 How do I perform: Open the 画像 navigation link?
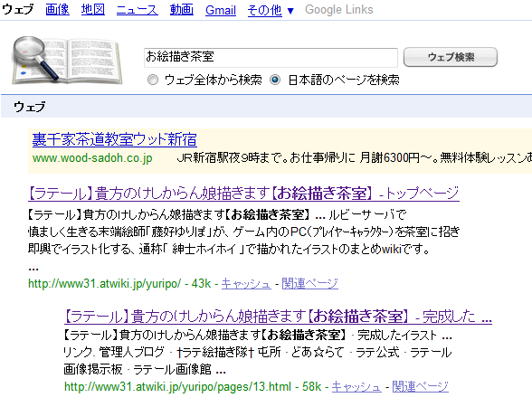(58, 10)
